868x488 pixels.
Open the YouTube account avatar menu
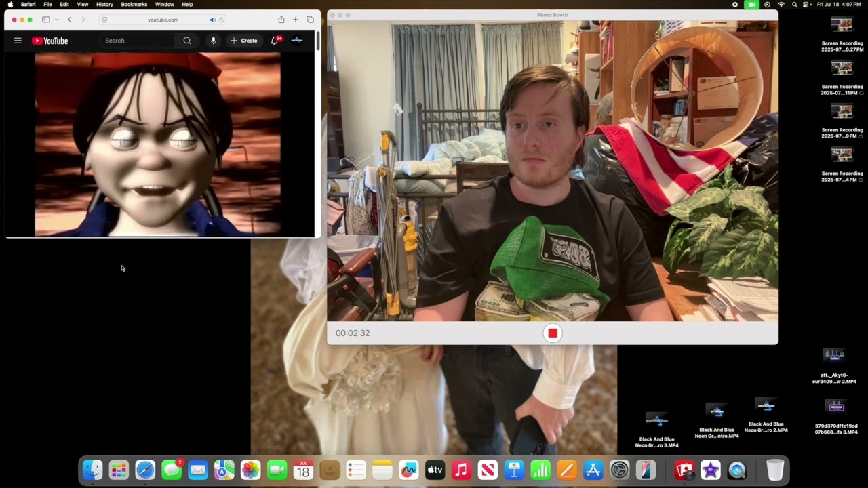(x=297, y=41)
